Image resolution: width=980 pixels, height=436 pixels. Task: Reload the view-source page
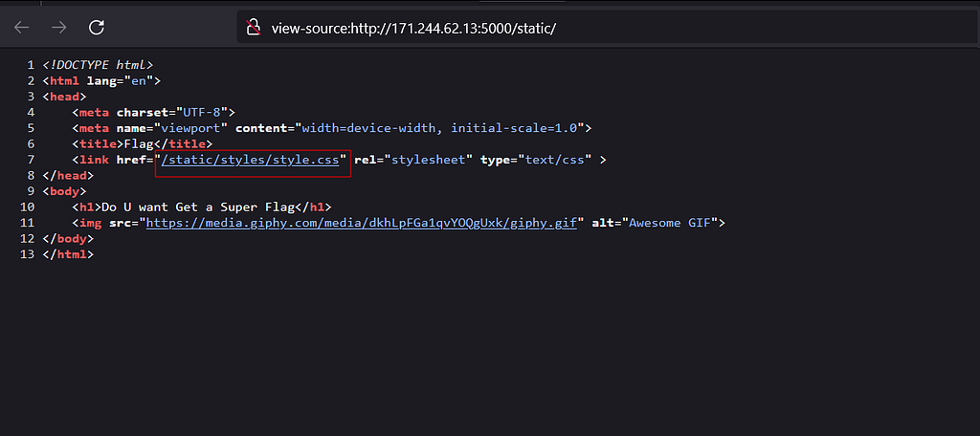97,28
